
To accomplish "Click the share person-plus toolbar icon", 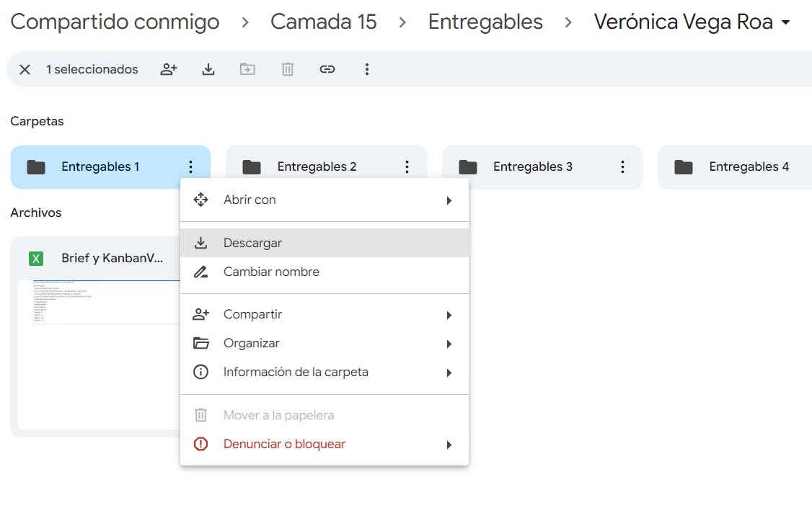I will click(169, 69).
